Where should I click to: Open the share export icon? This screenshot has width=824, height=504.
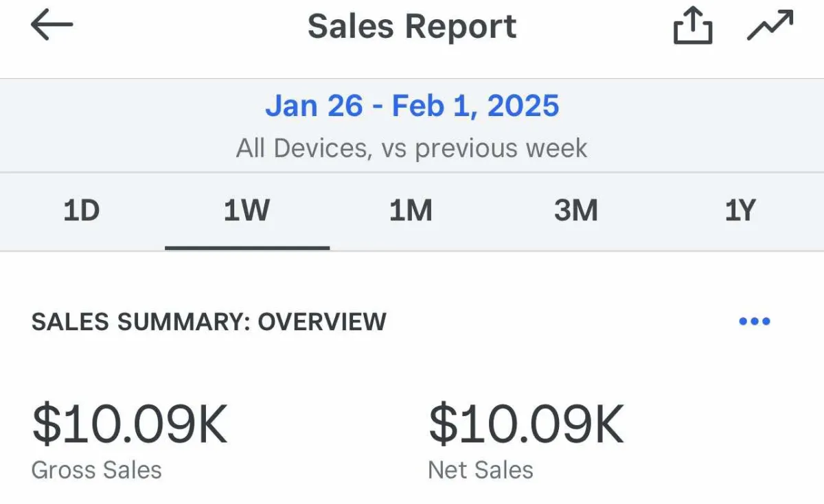coord(692,27)
